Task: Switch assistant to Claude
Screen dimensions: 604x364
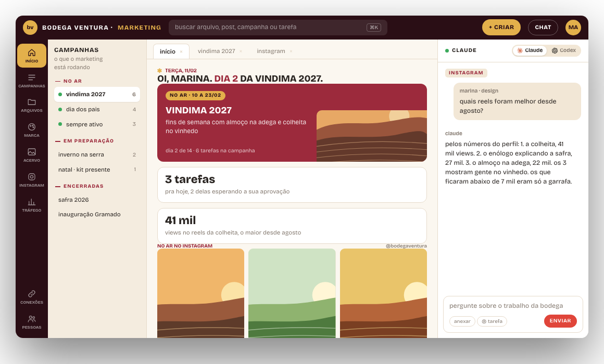Action: (530, 50)
